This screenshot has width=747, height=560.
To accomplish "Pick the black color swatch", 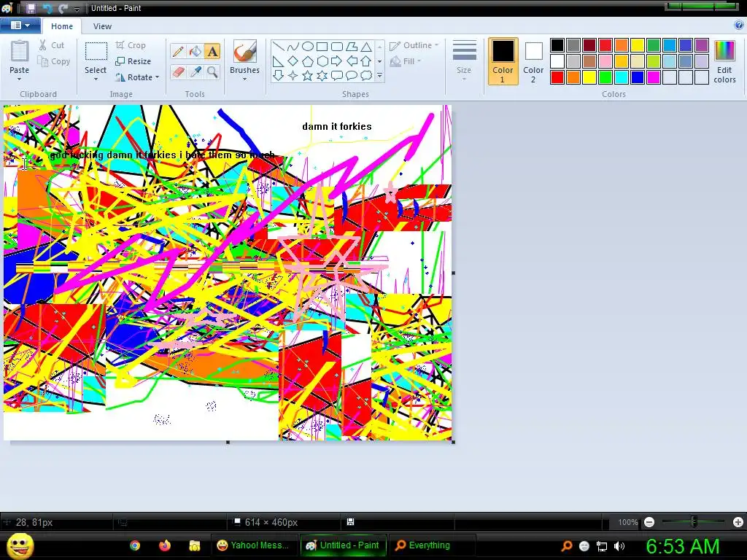I will (x=557, y=45).
